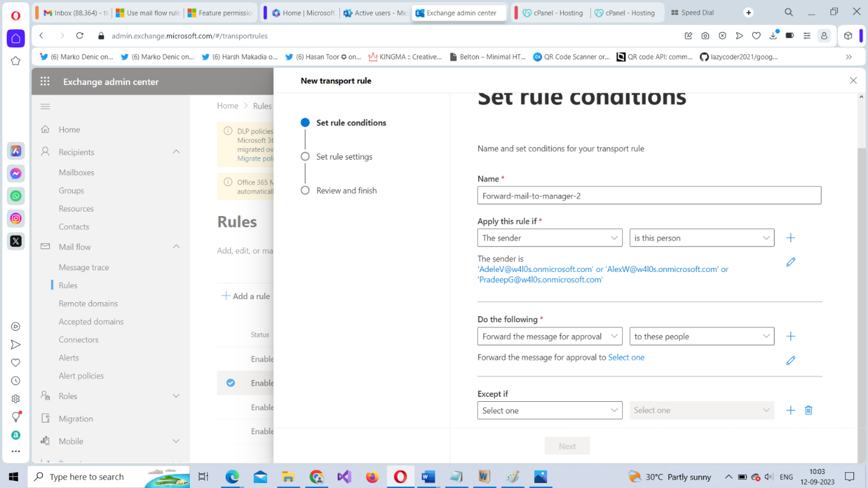Switch to the 'Active users' browser tab
This screenshot has height=488, width=868.
[375, 13]
